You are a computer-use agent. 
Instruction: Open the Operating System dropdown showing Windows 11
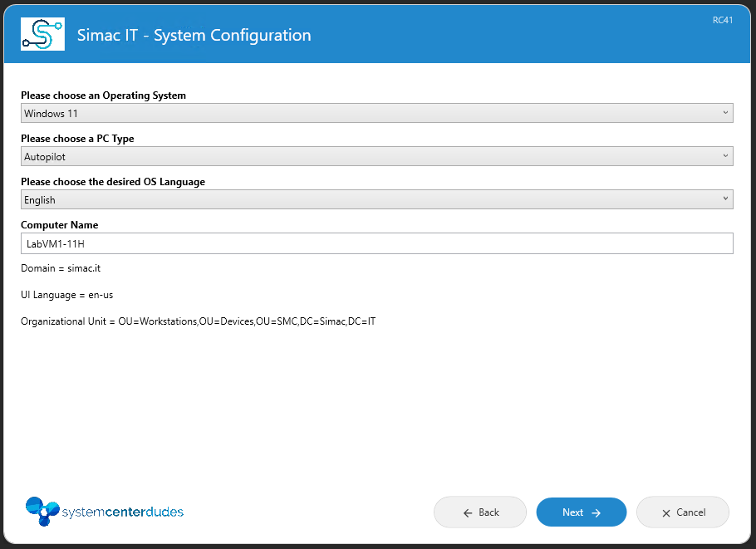point(377,113)
